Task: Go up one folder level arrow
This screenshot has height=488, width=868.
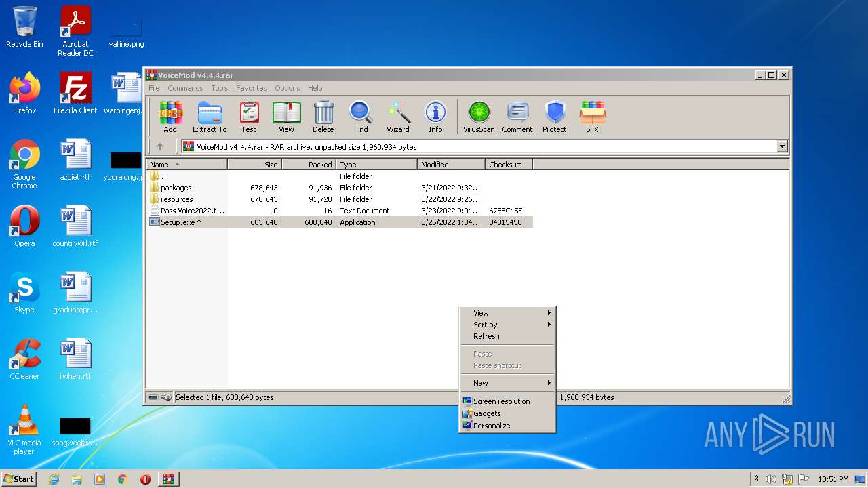Action: click(160, 146)
